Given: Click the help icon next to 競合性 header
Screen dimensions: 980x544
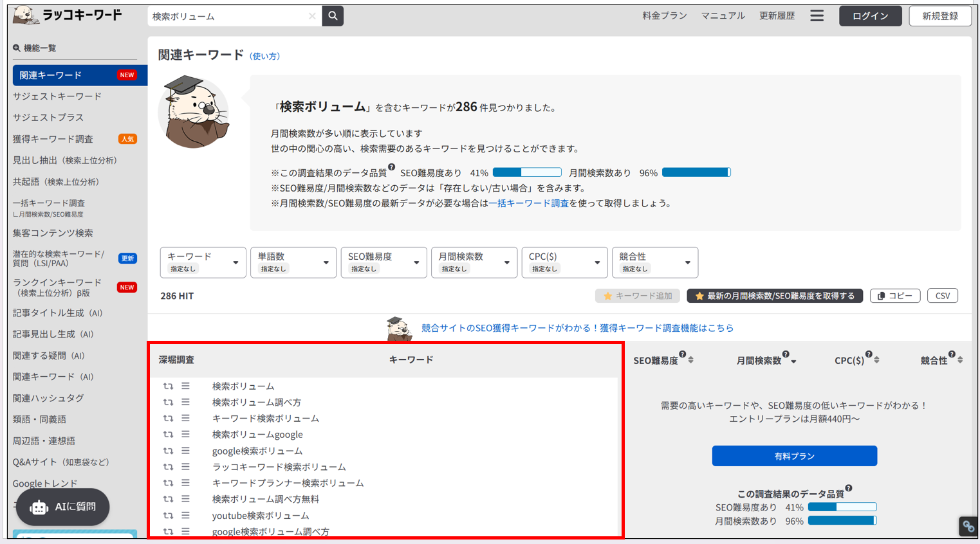Looking at the screenshot, I should [952, 354].
